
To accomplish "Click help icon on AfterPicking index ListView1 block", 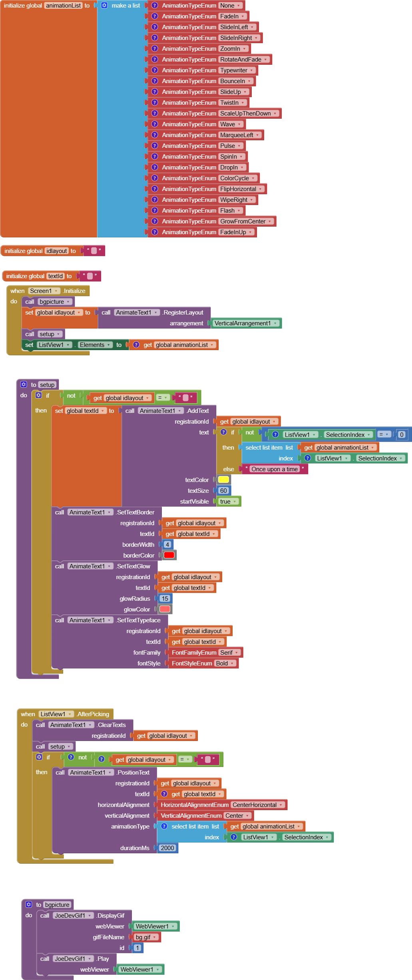I will 234,837.
